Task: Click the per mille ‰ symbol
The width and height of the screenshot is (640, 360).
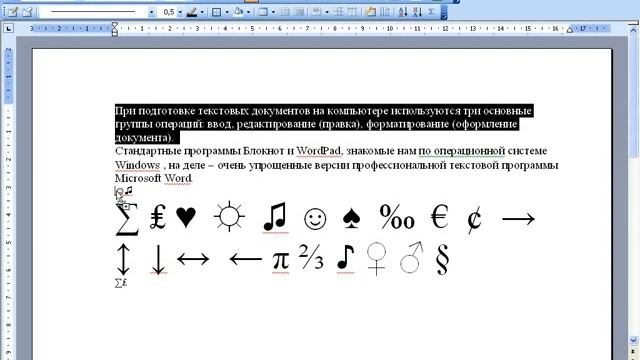Action: [397, 217]
